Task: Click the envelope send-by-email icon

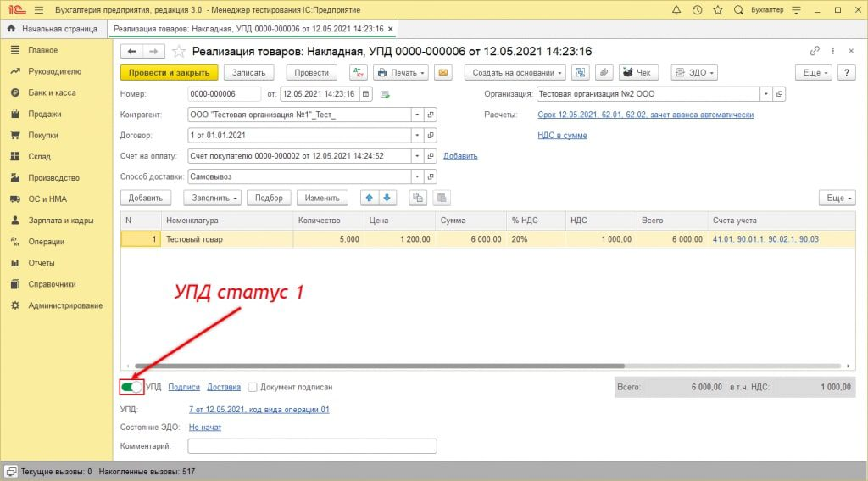Action: tap(442, 73)
